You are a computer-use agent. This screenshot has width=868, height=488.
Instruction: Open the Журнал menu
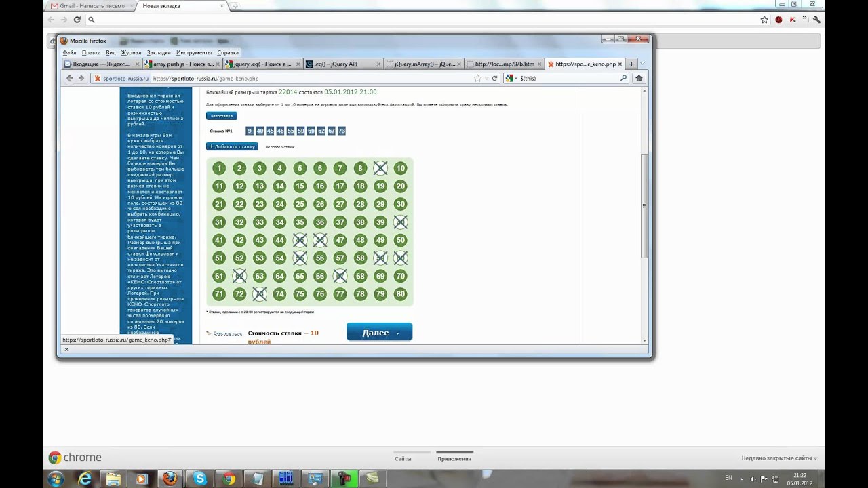tap(131, 52)
